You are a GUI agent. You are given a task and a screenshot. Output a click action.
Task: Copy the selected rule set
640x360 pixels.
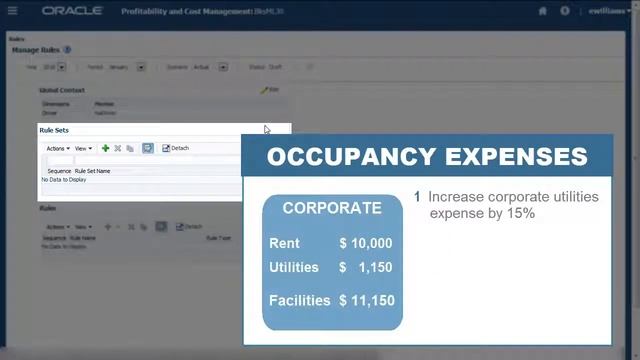pos(130,149)
